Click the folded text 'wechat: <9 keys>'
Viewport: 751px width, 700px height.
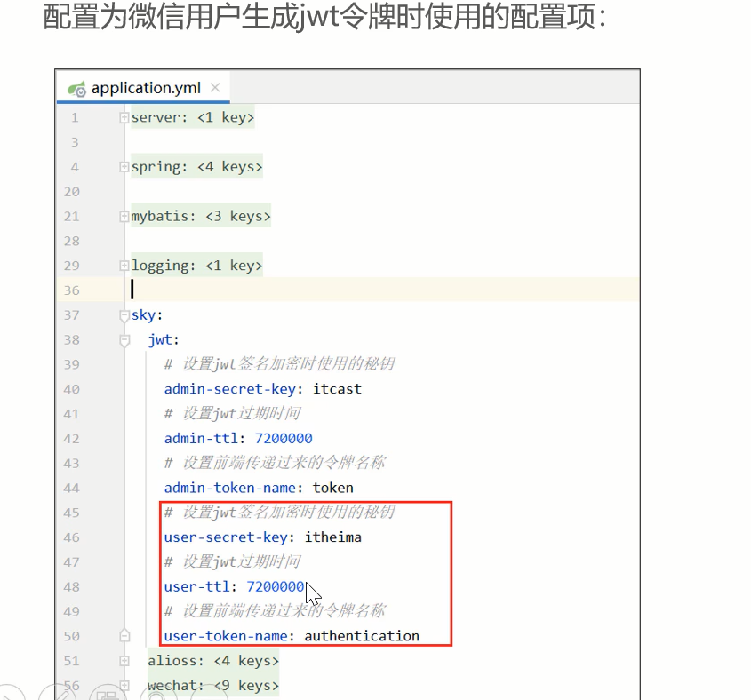click(x=213, y=686)
